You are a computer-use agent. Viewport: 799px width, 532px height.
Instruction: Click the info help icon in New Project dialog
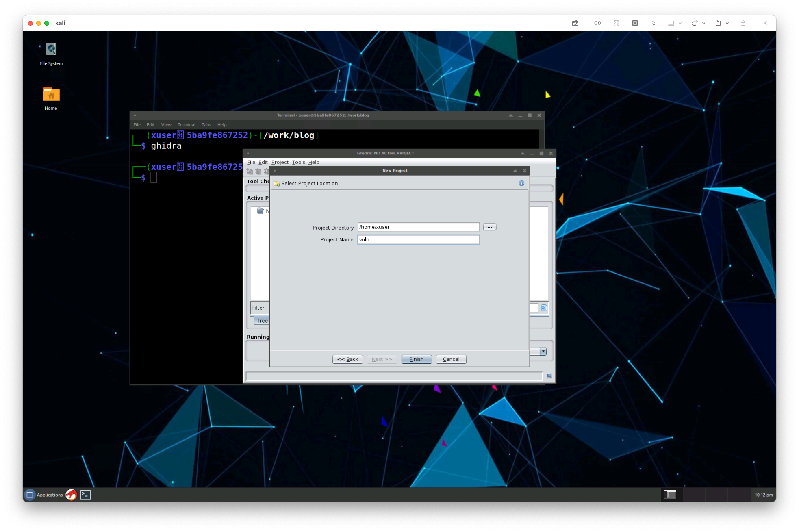(x=521, y=183)
